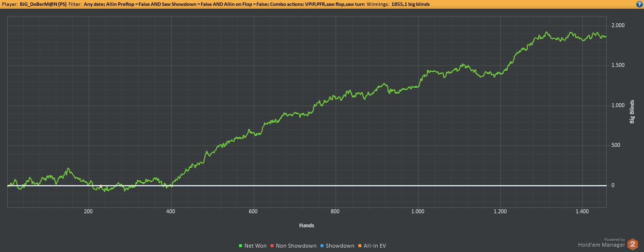
Task: Click the orange All-In EV legend square
Action: coord(359,246)
